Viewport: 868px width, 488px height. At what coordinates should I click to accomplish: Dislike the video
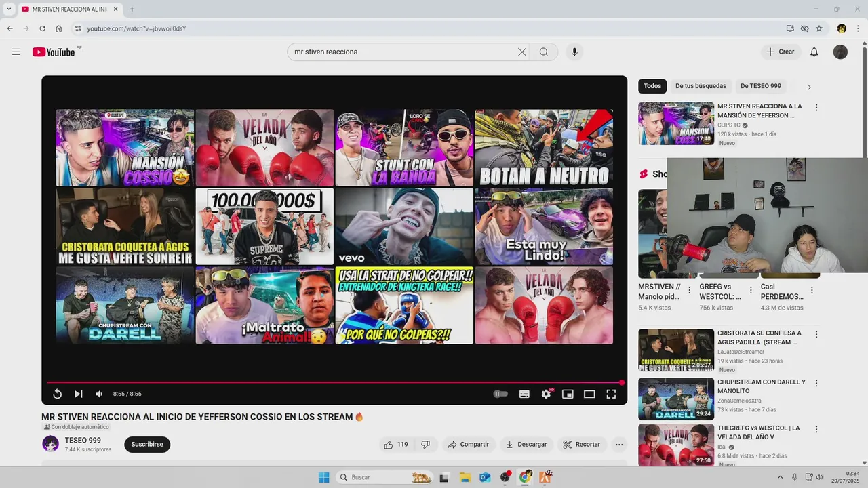425,445
